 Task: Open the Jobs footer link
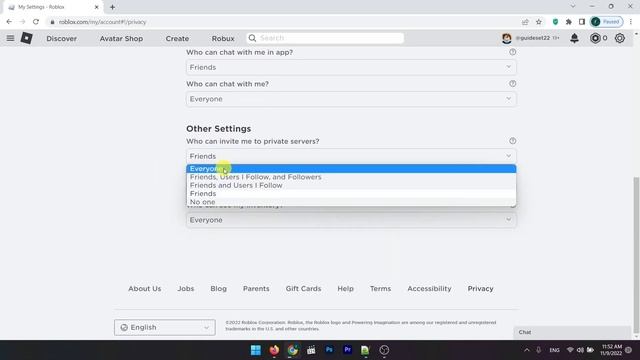coord(186,289)
